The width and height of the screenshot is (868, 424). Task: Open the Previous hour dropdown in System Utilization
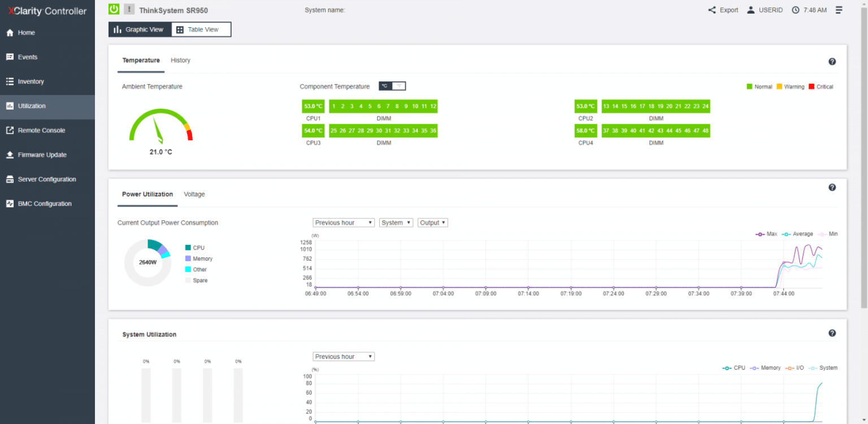point(344,357)
